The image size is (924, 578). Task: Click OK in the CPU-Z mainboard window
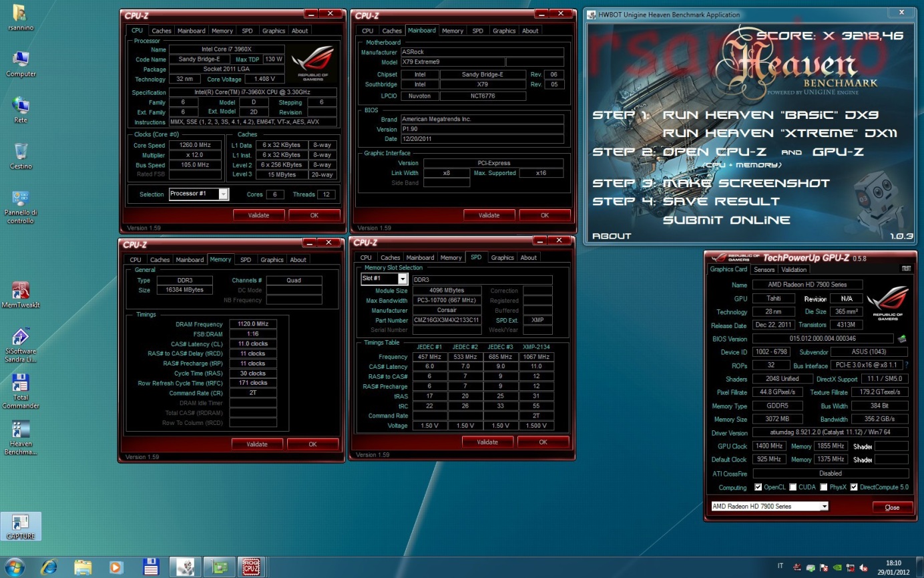[545, 215]
